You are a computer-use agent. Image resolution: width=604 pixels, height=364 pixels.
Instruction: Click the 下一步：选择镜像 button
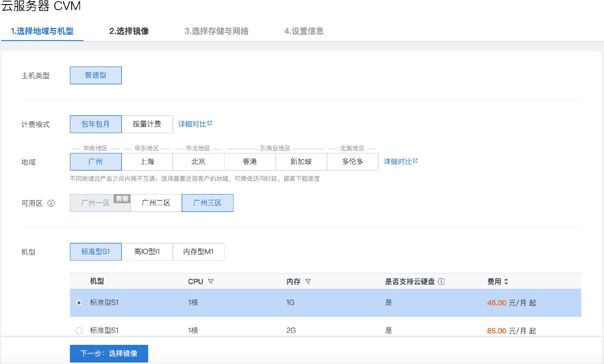pyautogui.click(x=109, y=353)
